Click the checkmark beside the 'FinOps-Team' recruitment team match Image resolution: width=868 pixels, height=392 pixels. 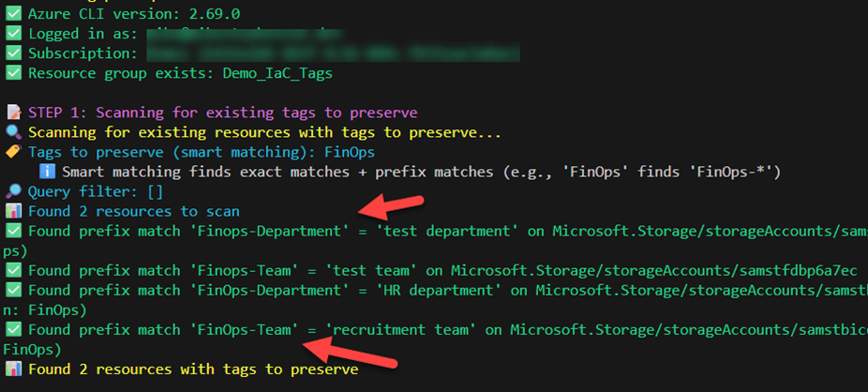pyautogui.click(x=13, y=329)
